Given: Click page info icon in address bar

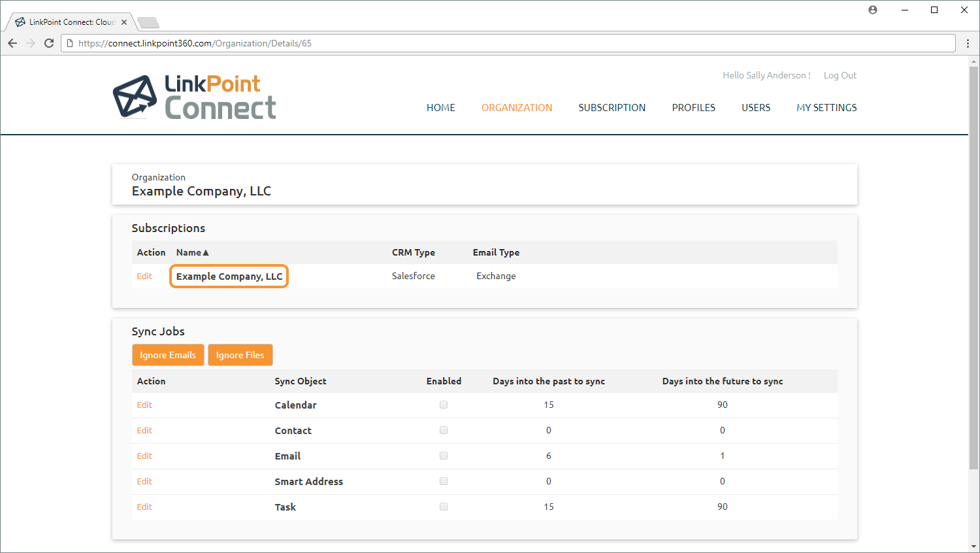Looking at the screenshot, I should 70,43.
